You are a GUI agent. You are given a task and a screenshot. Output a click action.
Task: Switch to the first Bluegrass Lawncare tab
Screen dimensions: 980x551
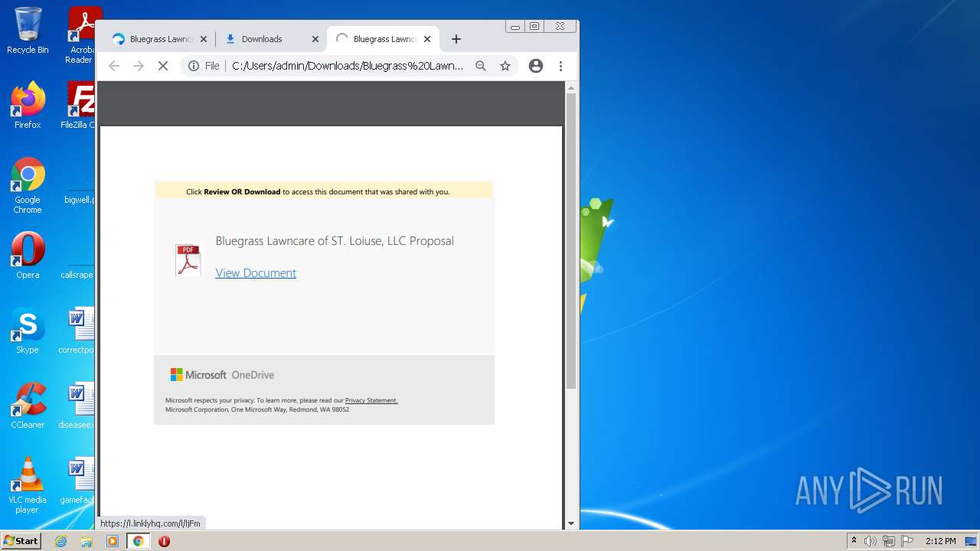point(160,39)
